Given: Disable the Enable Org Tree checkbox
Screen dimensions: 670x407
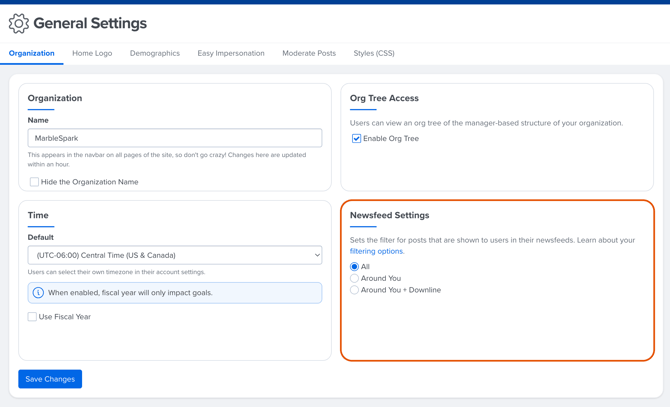Looking at the screenshot, I should point(356,139).
